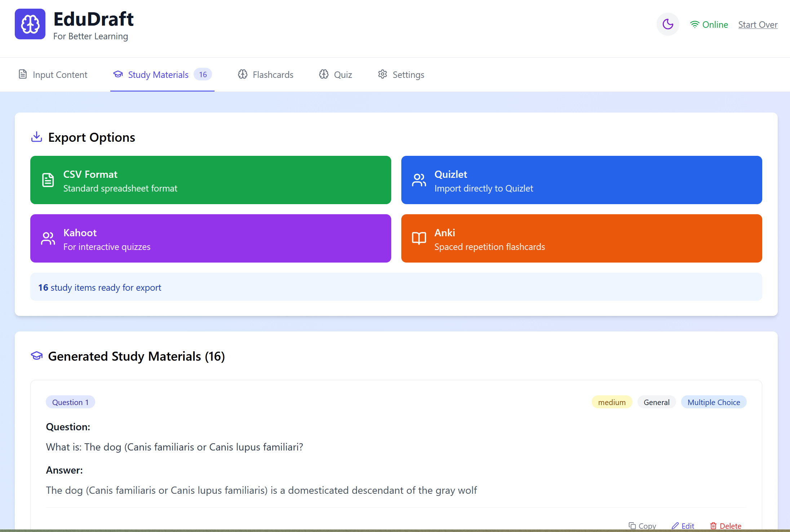Toggle dark mode with moon icon
Screen dimensions: 790x532
point(667,25)
